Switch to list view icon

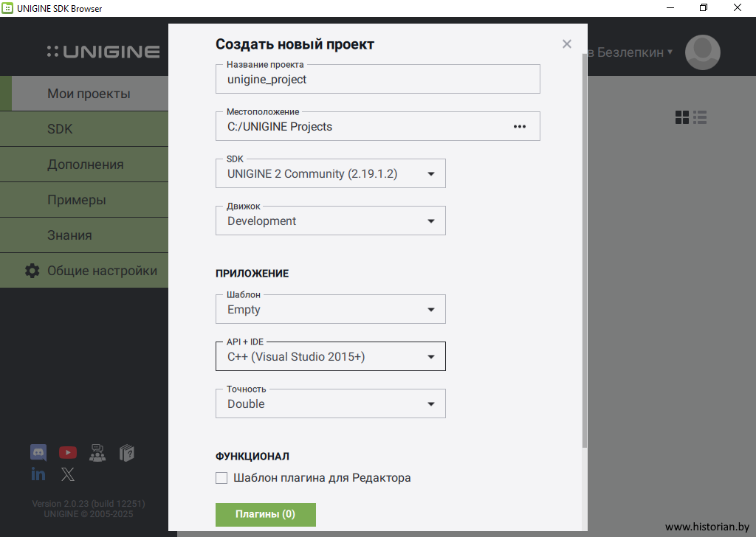[x=701, y=117]
